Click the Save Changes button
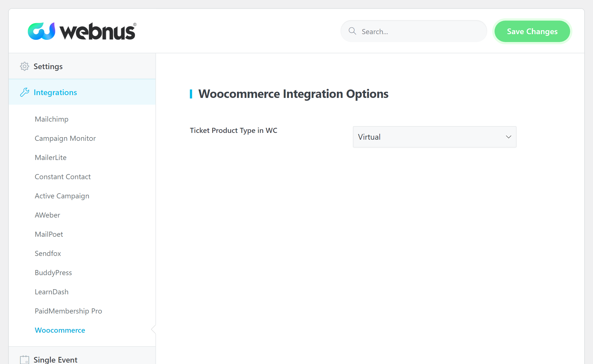This screenshot has width=593, height=364. [532, 31]
